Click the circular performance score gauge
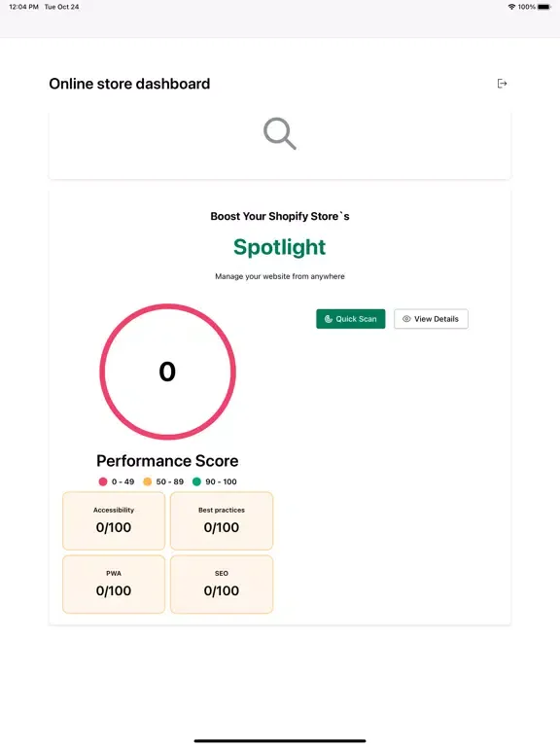Screen dimensions: 560x747 coord(167,372)
